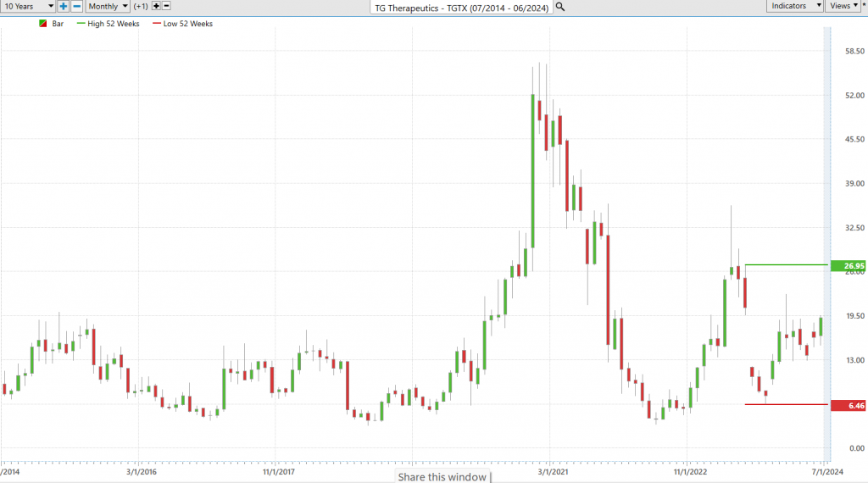868x483 pixels.
Task: Click the Share this window button
Action: point(442,476)
